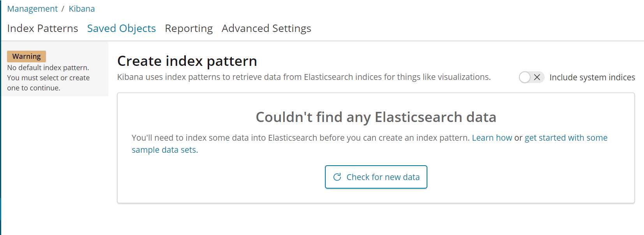Click the slash separator in the breadcrumb
Screen dimensions: 644x235
(x=63, y=9)
